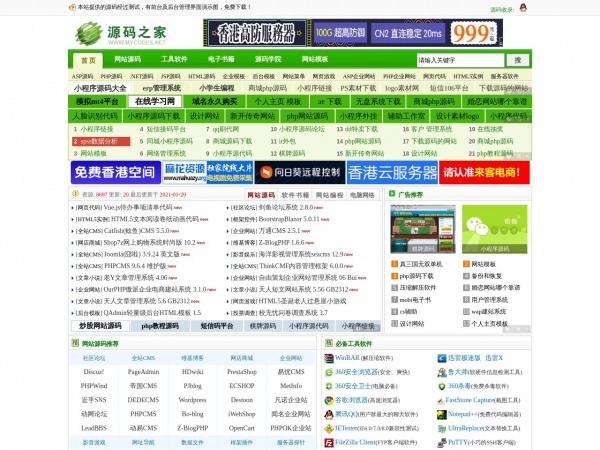The width and height of the screenshot is (600, 450).
Task: Focus the 请输入关键字 search field
Action: pyautogui.click(x=460, y=60)
